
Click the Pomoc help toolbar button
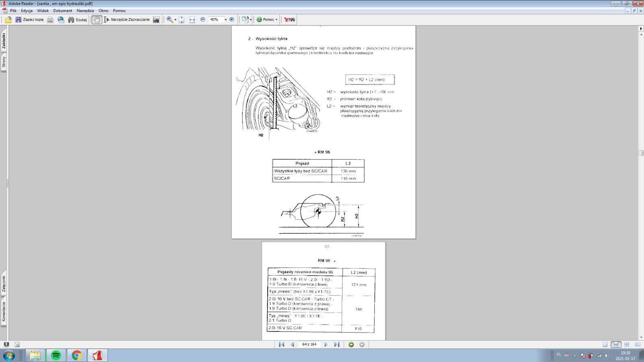[265, 19]
